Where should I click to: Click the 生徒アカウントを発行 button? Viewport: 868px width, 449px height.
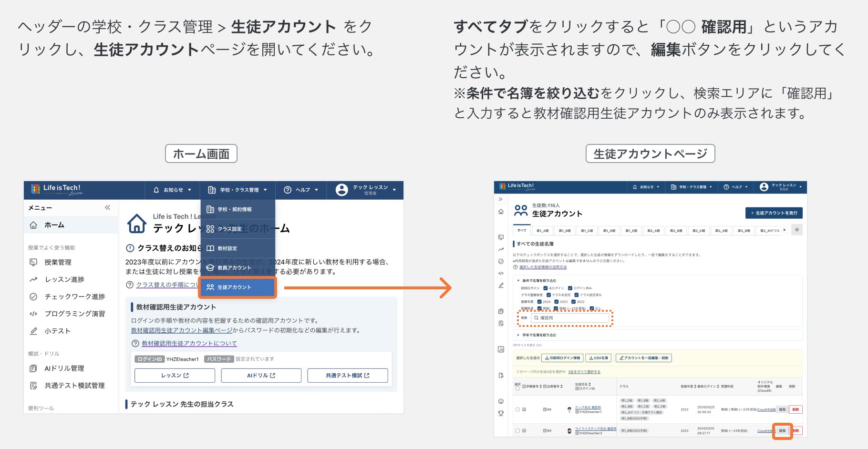point(774,213)
